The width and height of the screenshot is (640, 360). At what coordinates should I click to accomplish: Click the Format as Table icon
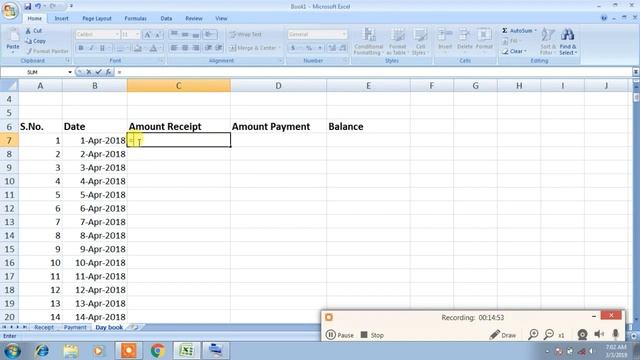398,35
